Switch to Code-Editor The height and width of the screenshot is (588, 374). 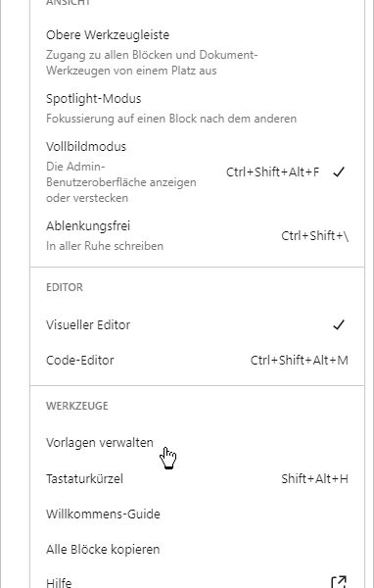(x=197, y=360)
